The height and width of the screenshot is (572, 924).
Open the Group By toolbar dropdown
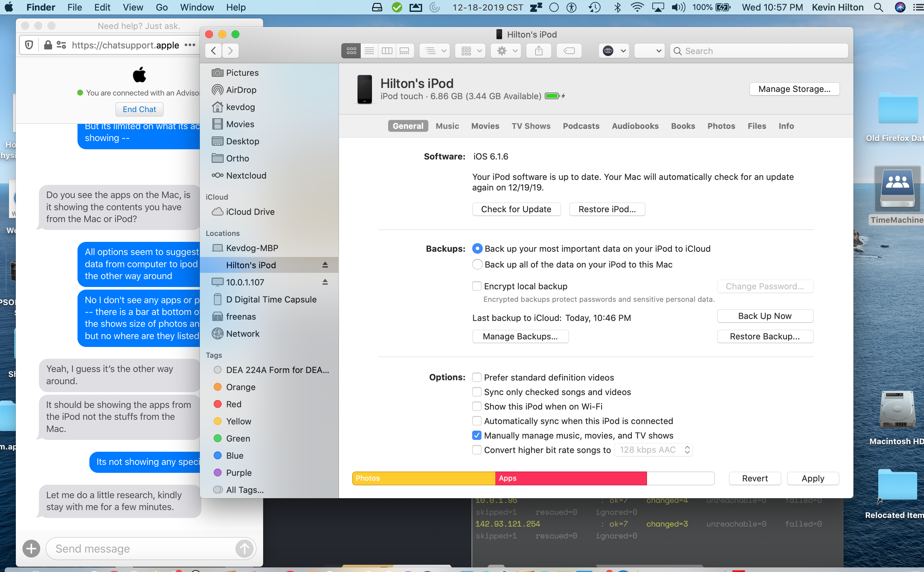471,51
